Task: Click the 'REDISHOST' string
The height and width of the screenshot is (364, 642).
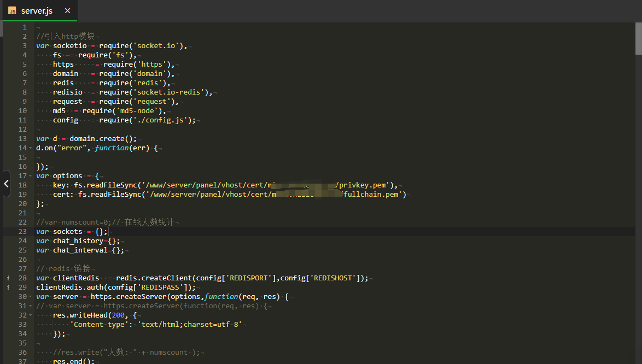Action: click(333, 278)
